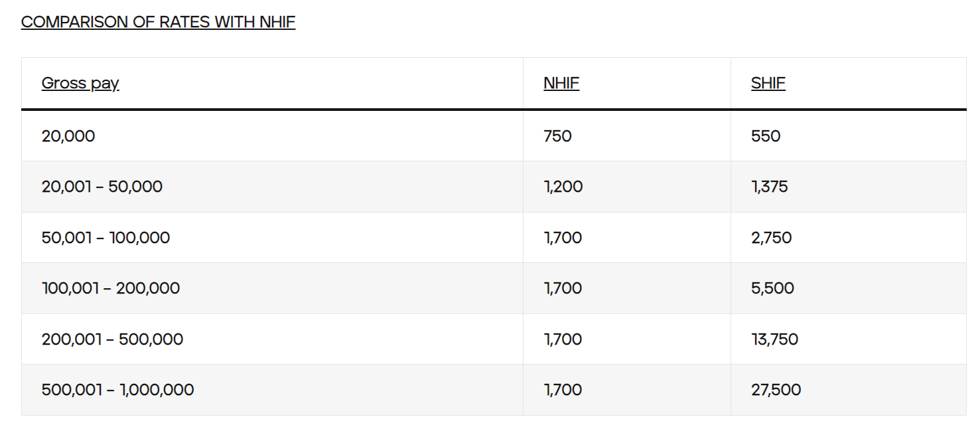The height and width of the screenshot is (427, 980).
Task: Click the SHIF value 5,500
Action: pos(772,288)
